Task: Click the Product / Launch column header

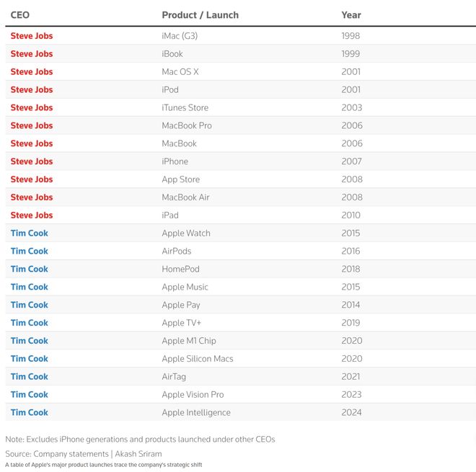Action: (x=200, y=14)
